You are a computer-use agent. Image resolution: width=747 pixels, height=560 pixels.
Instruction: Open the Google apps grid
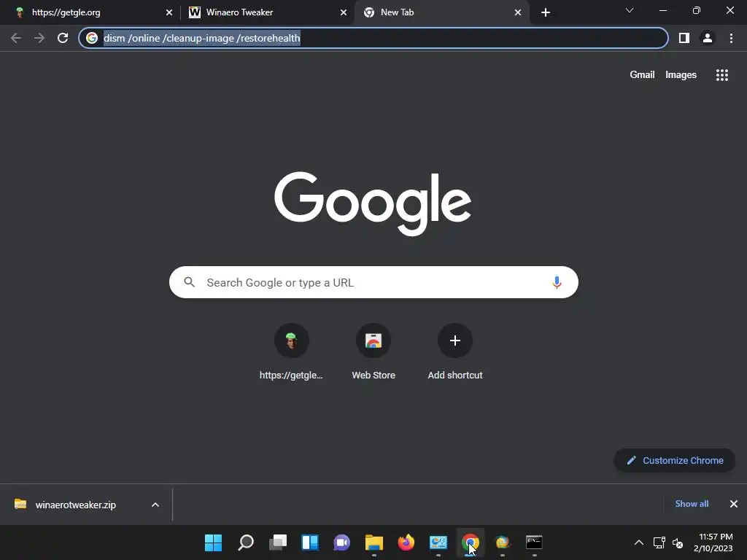tap(721, 75)
